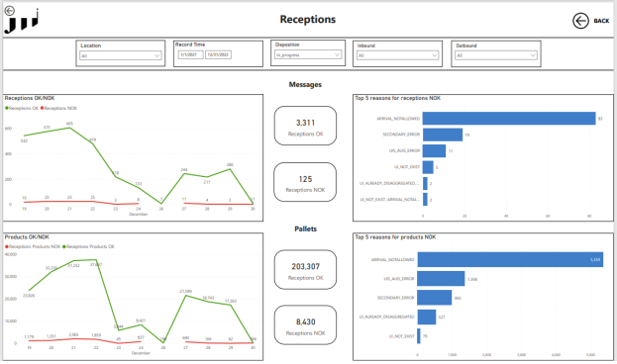Click the 23,820 data label on Products chart
Viewport: 617px width, 364px height.
(x=29, y=295)
